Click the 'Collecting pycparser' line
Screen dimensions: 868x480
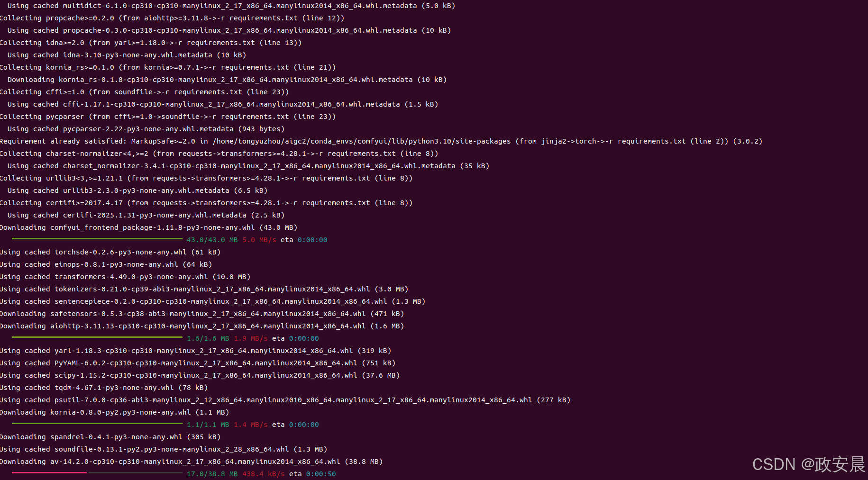(168, 117)
